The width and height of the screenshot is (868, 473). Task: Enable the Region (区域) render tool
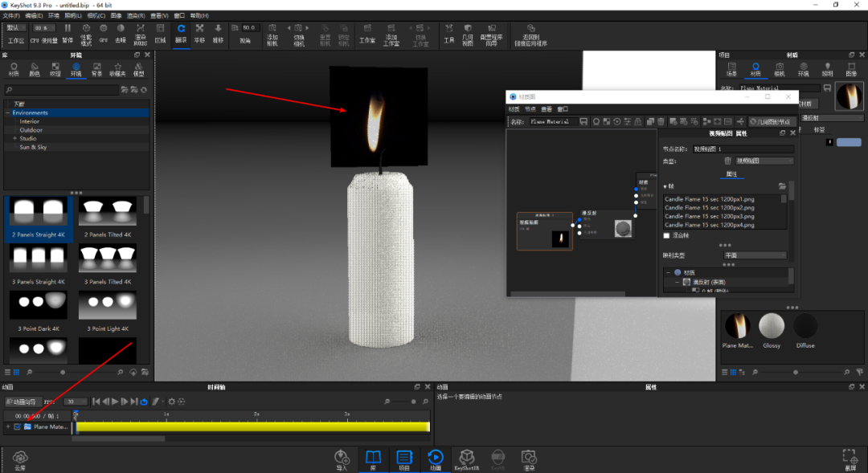(x=160, y=33)
